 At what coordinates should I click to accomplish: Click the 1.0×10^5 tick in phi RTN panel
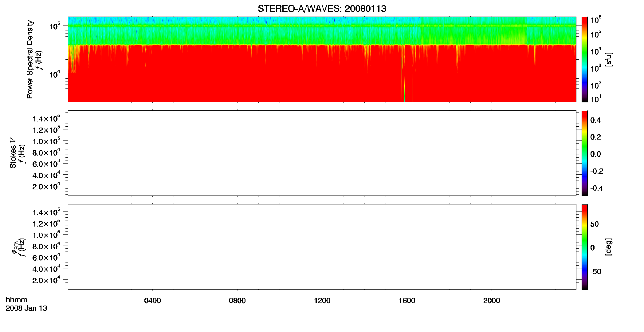[46, 235]
